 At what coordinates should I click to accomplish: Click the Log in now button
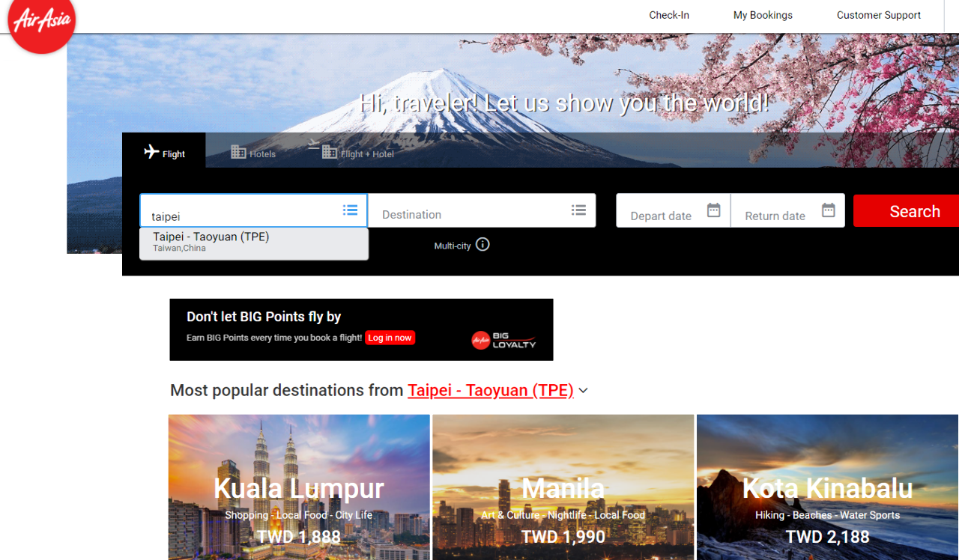[390, 338]
